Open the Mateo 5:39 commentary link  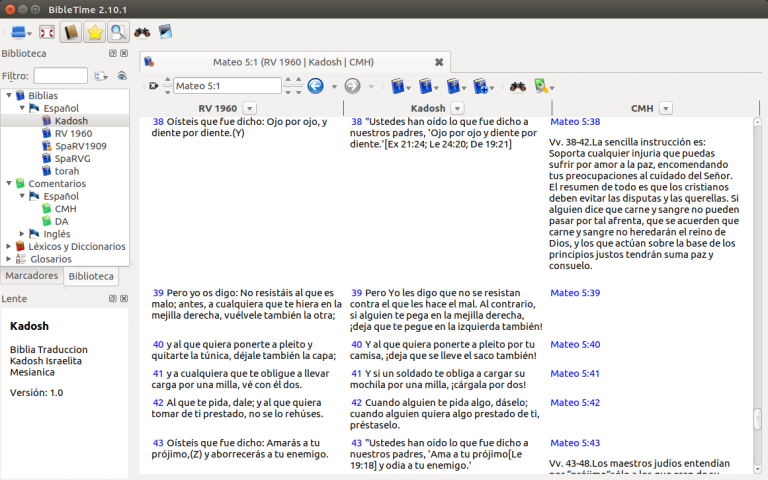(x=575, y=293)
